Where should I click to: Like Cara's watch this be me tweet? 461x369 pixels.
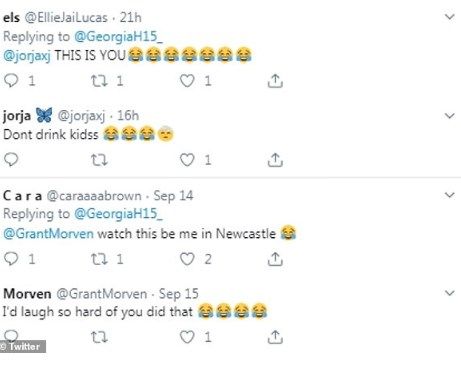coord(187,259)
